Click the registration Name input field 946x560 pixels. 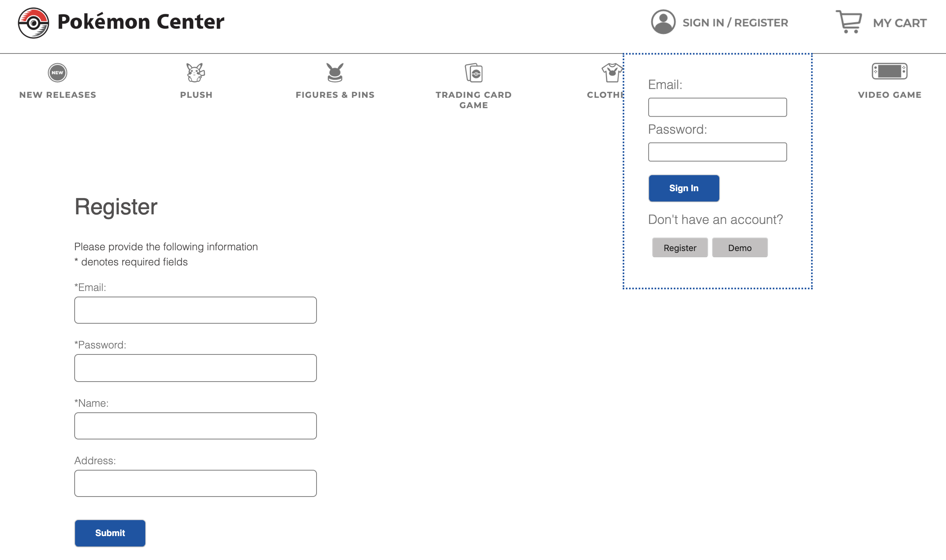(196, 426)
